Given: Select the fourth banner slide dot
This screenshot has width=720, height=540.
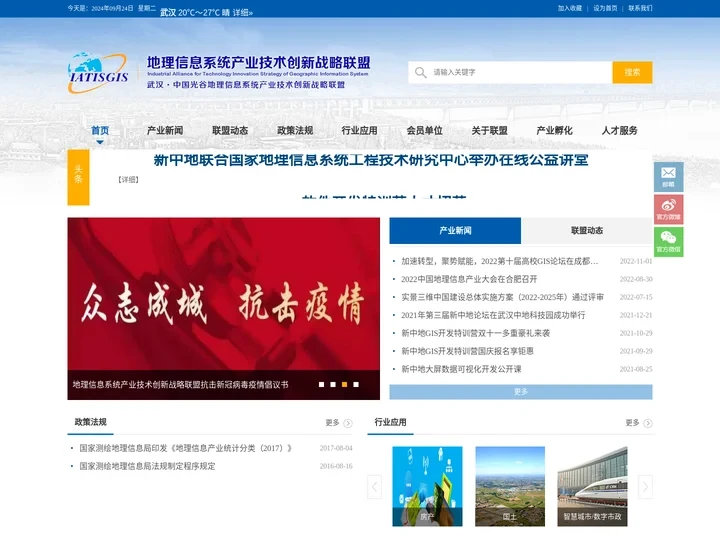Looking at the screenshot, I should [x=356, y=384].
